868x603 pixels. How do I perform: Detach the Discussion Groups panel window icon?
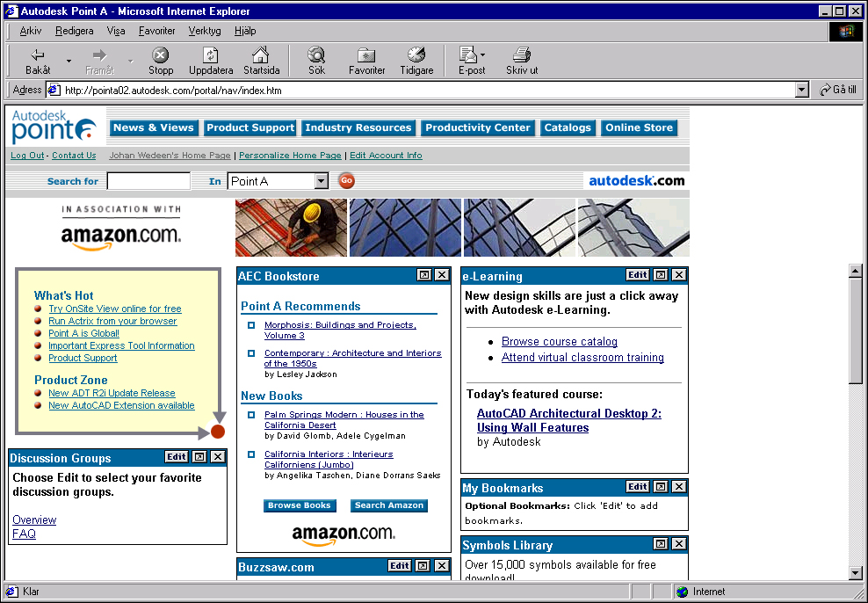pos(199,457)
